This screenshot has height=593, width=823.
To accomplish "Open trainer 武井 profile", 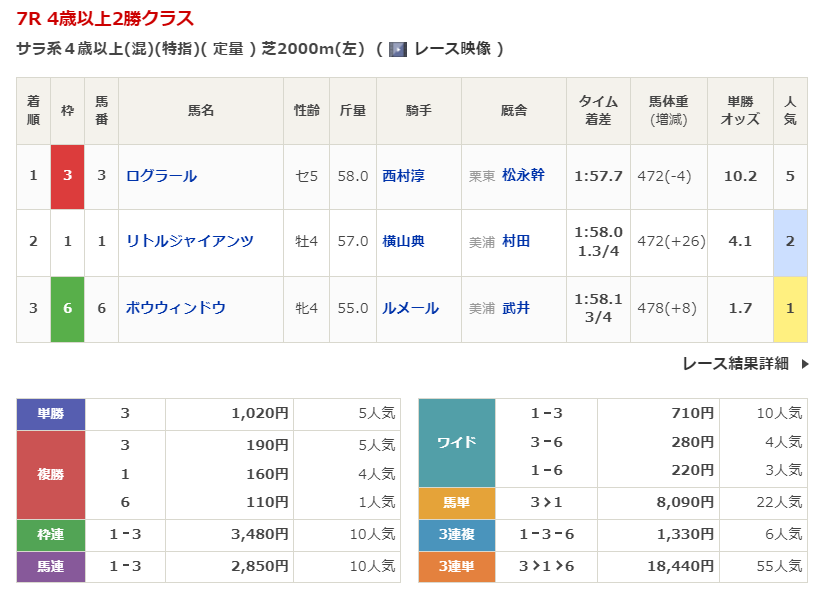I will click(516, 308).
